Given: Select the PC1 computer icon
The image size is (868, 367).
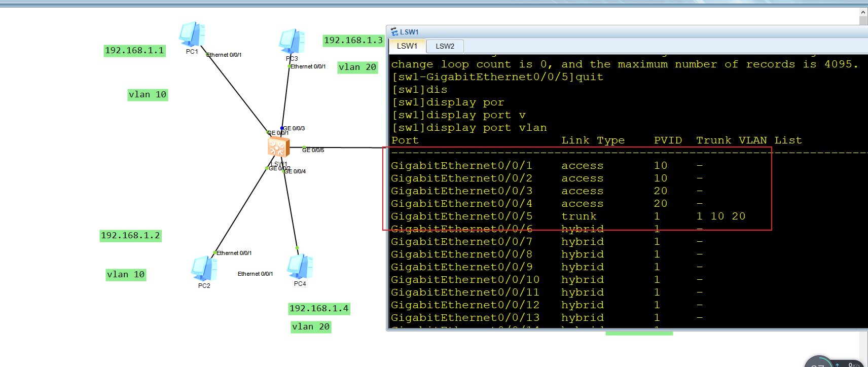Looking at the screenshot, I should click(192, 34).
